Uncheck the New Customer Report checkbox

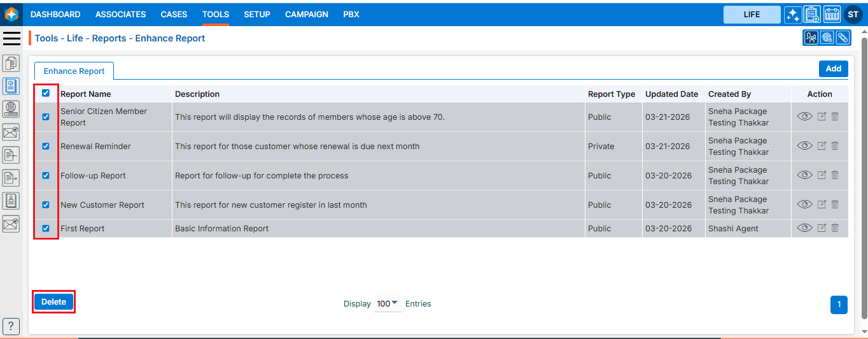(46, 205)
